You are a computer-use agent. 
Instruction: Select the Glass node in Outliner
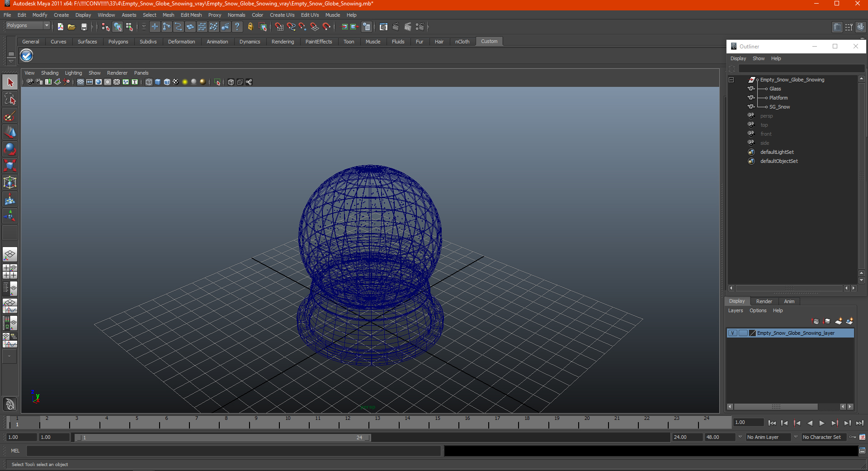point(775,89)
